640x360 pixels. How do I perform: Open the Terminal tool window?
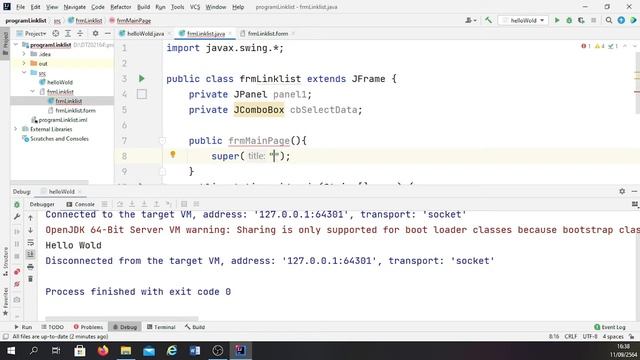(x=161, y=327)
